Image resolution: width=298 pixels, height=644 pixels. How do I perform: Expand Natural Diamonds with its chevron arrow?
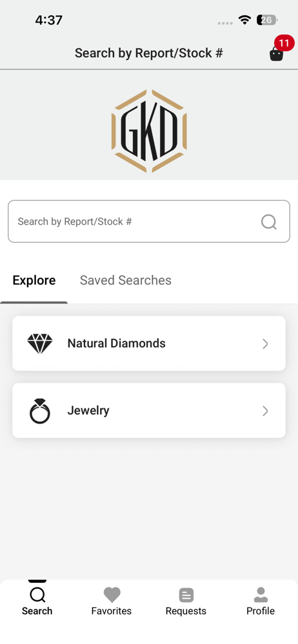pyautogui.click(x=266, y=344)
